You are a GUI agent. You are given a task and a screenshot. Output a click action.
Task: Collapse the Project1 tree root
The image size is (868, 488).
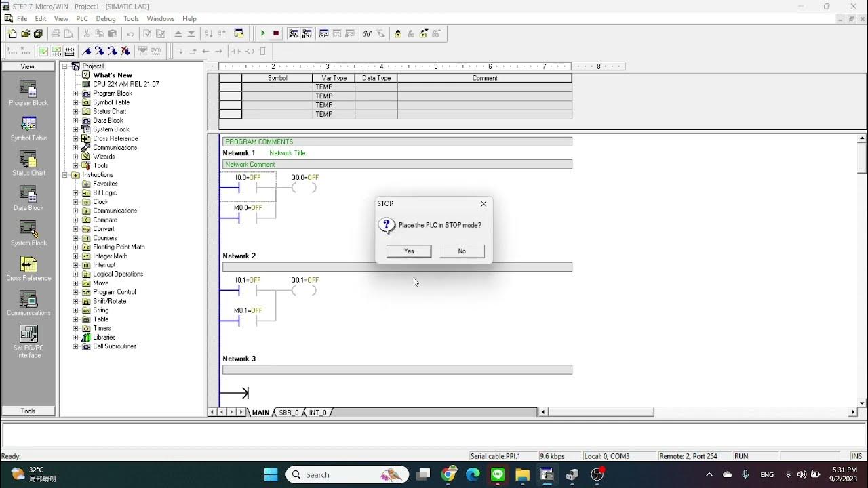point(65,66)
